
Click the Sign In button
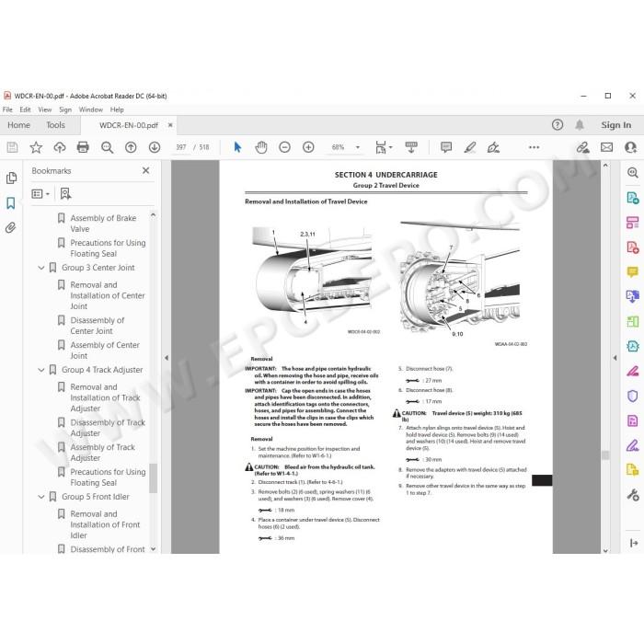(616, 125)
